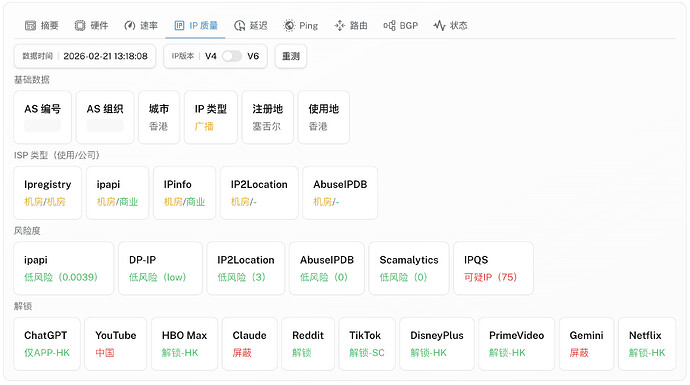Click DisneyPlus 解锁-HK card

437,344
